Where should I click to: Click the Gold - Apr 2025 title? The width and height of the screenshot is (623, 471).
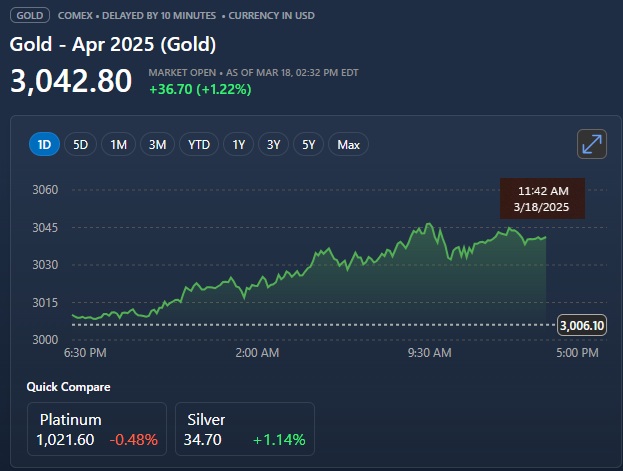(x=113, y=45)
